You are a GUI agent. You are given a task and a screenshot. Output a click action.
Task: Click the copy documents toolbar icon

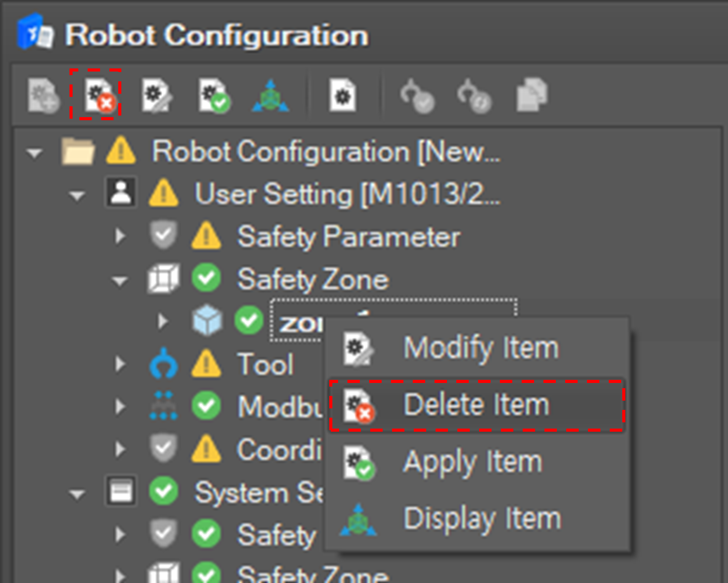point(531,95)
